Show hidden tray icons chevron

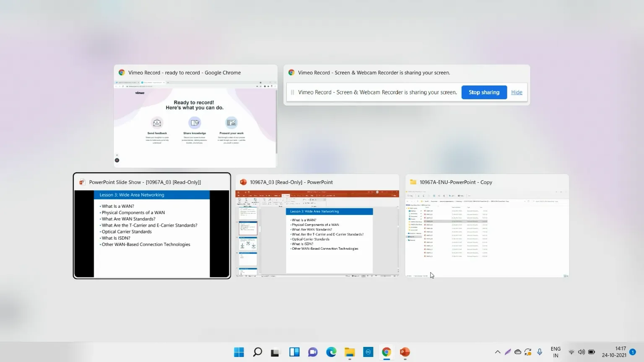(498, 352)
